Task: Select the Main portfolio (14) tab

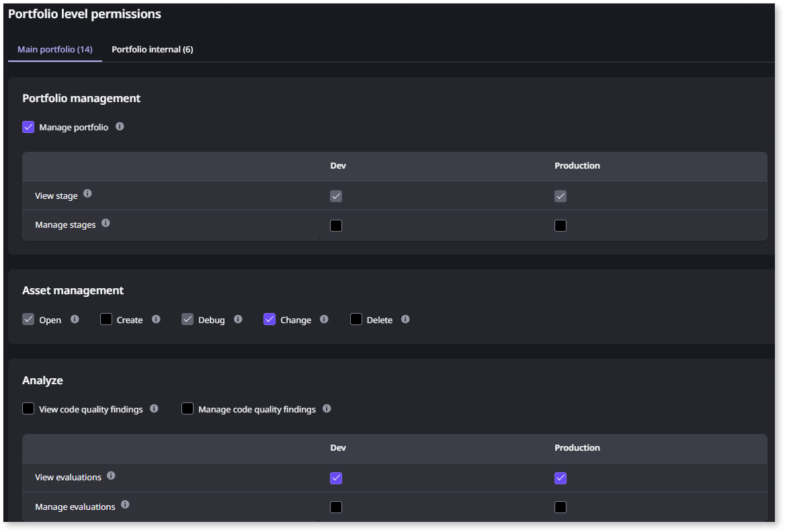Action: tap(55, 50)
